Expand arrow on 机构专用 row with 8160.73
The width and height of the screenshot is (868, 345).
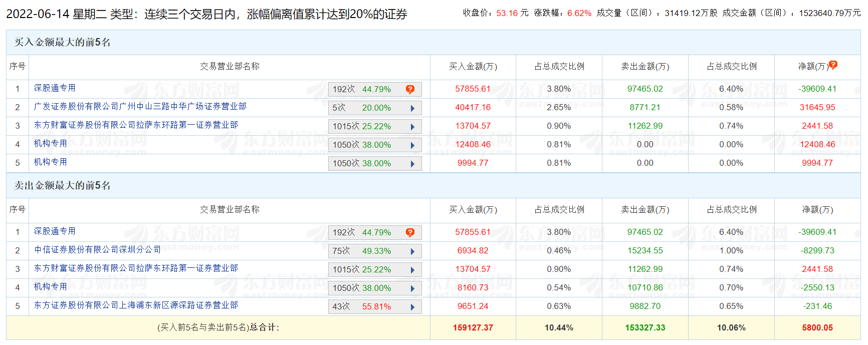[x=412, y=288]
